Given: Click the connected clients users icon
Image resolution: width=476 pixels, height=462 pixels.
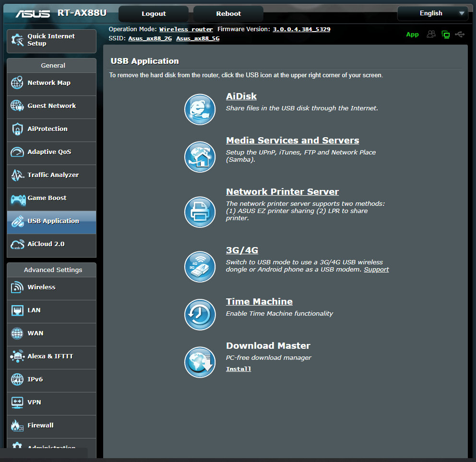Looking at the screenshot, I should pyautogui.click(x=431, y=35).
